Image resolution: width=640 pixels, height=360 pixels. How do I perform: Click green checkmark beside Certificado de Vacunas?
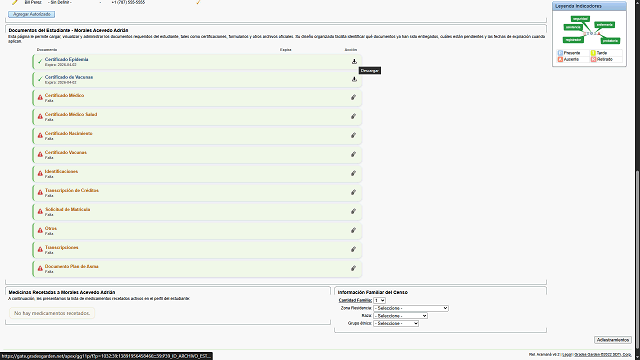[x=40, y=79]
